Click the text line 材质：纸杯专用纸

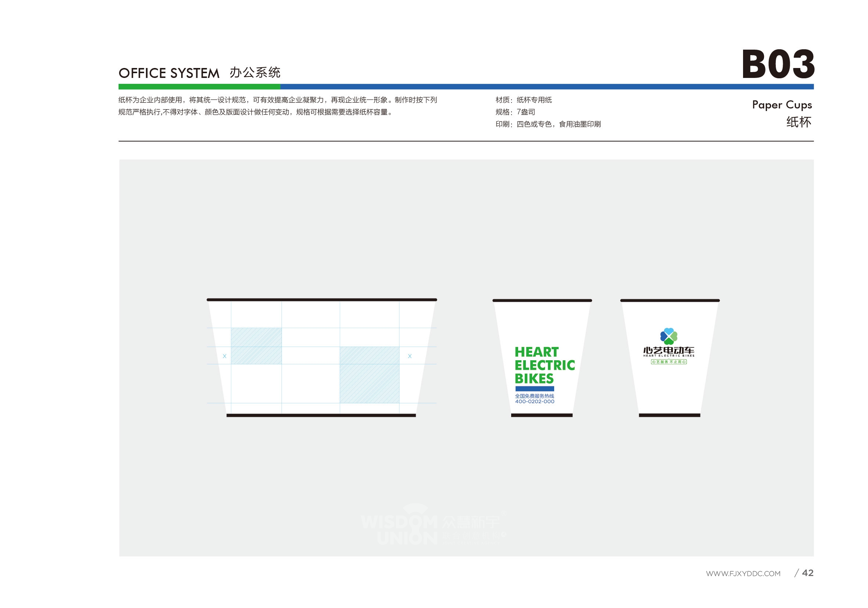(524, 100)
